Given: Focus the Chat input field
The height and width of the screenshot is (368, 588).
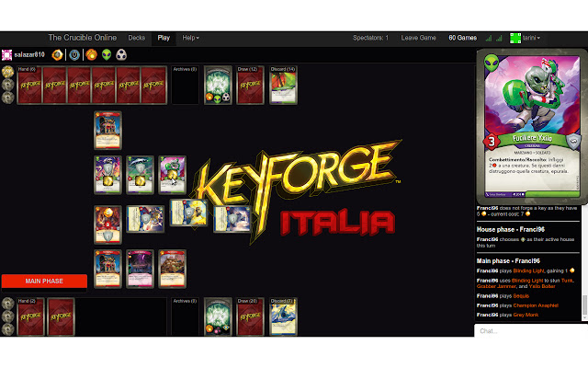Looking at the screenshot, I should pos(531,331).
